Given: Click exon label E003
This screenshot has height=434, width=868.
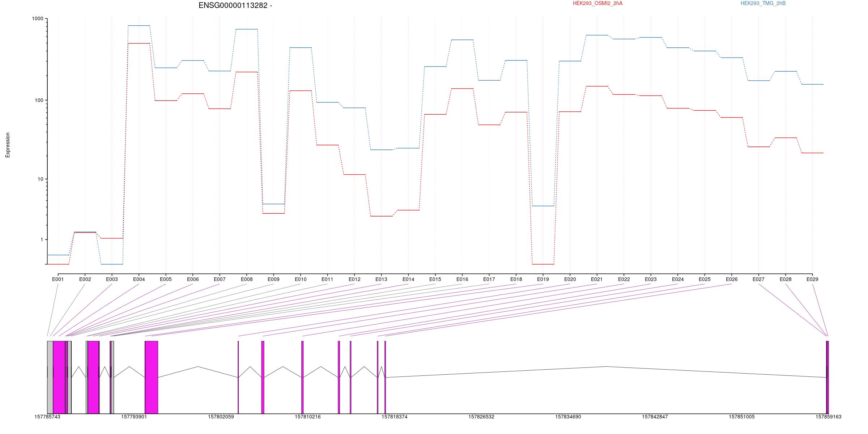Looking at the screenshot, I should click(112, 279).
